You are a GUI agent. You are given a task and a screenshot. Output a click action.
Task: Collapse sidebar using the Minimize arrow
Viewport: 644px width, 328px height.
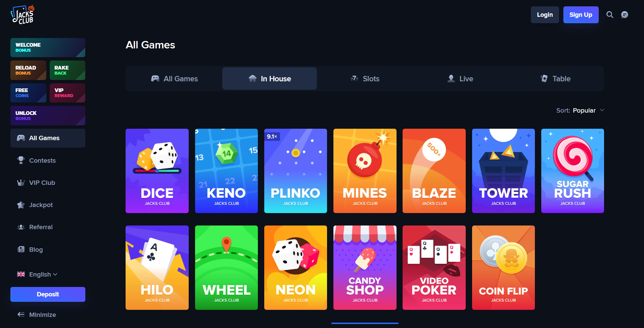point(21,315)
